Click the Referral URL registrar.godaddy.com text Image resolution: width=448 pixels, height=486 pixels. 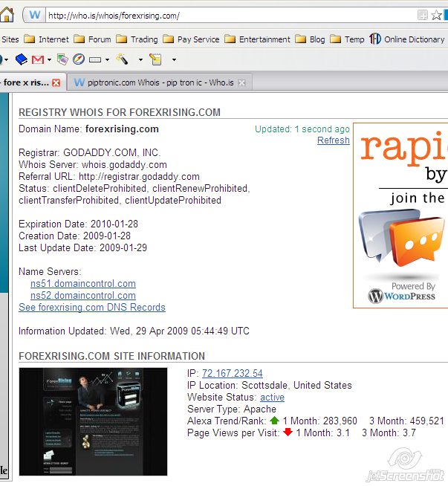[x=139, y=176]
